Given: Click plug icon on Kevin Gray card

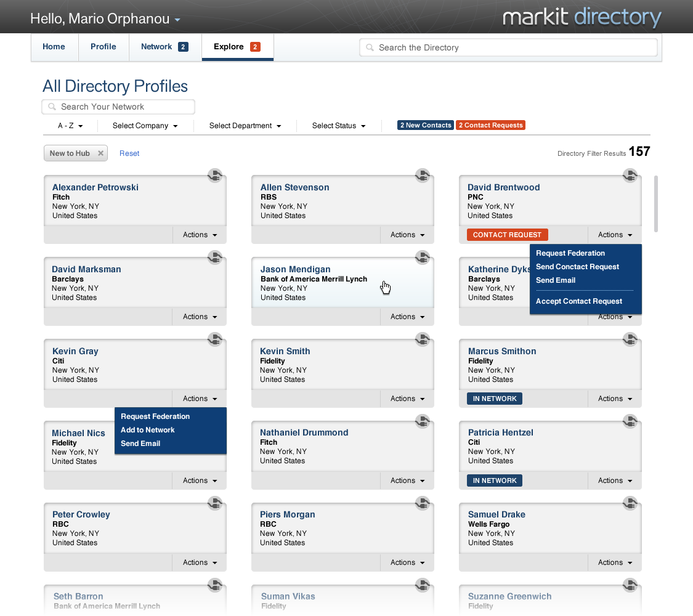Looking at the screenshot, I should click(x=214, y=339).
